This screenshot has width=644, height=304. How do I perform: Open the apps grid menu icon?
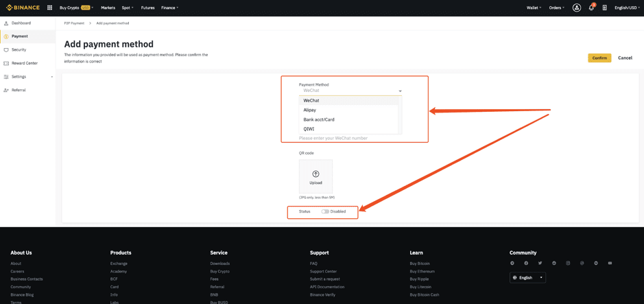tap(49, 8)
